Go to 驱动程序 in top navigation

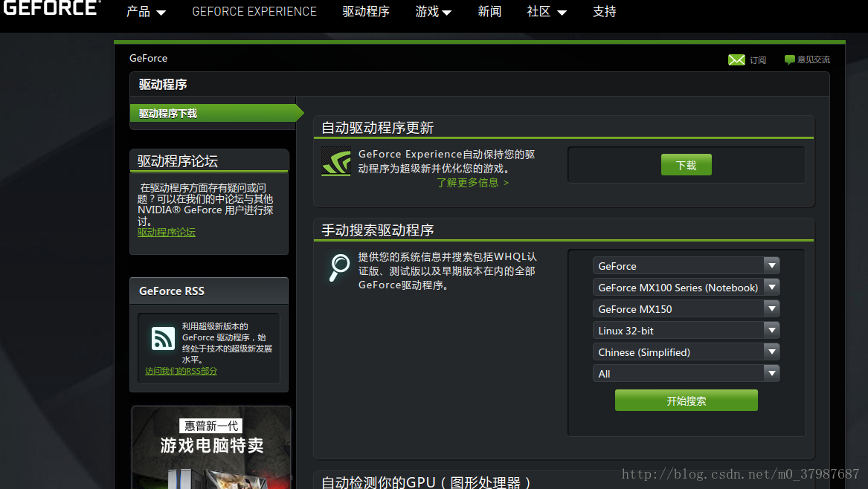coord(366,12)
